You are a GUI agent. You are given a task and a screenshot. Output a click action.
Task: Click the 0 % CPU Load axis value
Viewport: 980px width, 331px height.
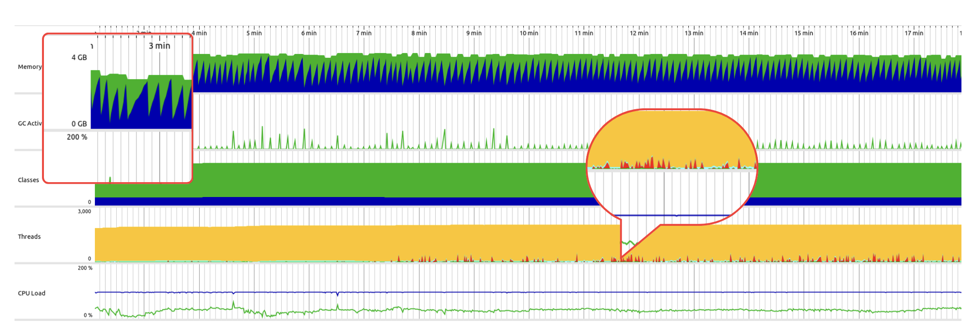88,315
